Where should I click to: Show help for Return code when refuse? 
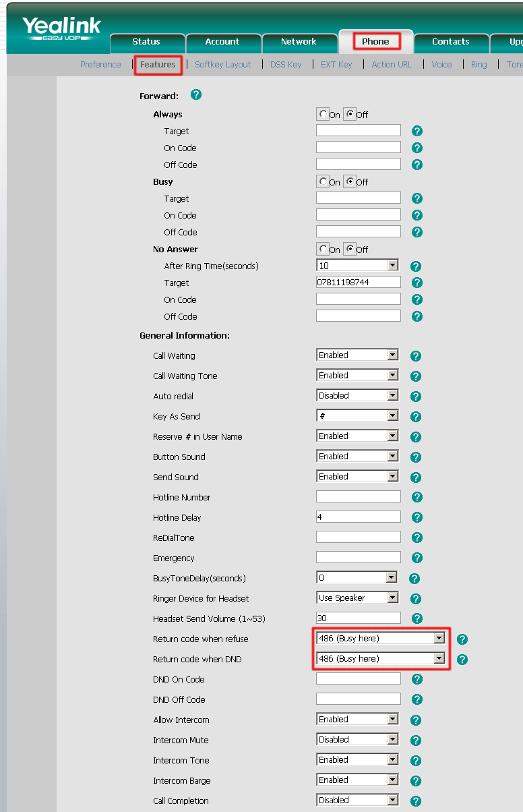tap(462, 639)
